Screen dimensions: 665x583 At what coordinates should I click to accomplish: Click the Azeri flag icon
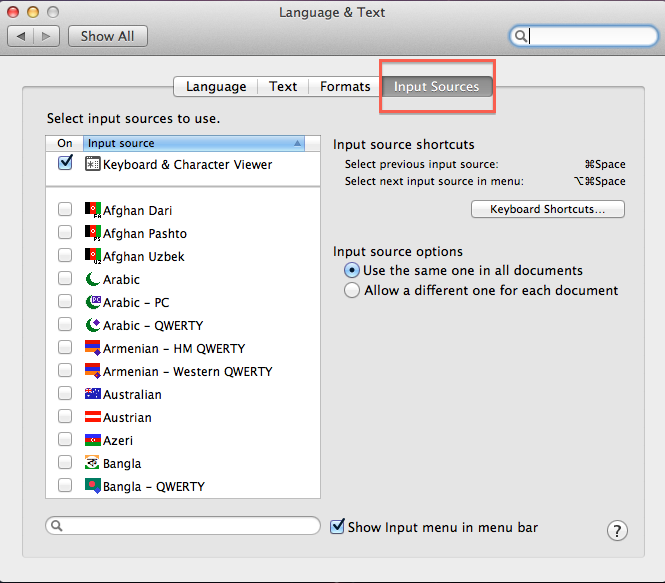point(93,440)
